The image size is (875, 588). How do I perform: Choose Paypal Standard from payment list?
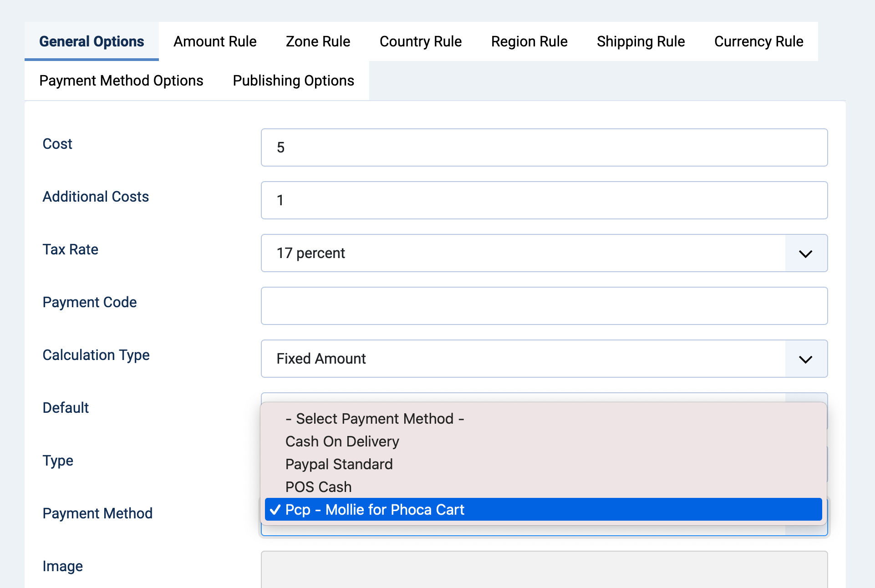[339, 464]
